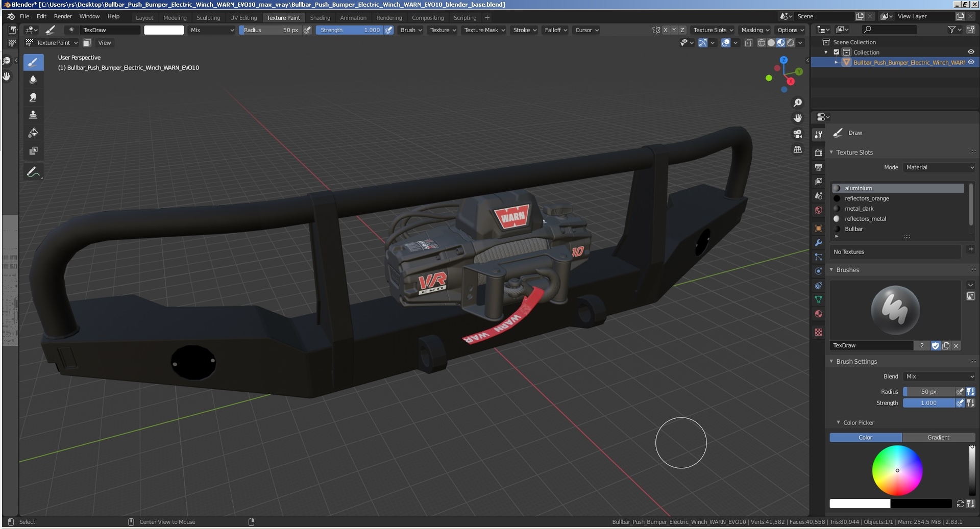This screenshot has width=980, height=529.
Task: Select the Fill brush tool
Action: (x=34, y=133)
